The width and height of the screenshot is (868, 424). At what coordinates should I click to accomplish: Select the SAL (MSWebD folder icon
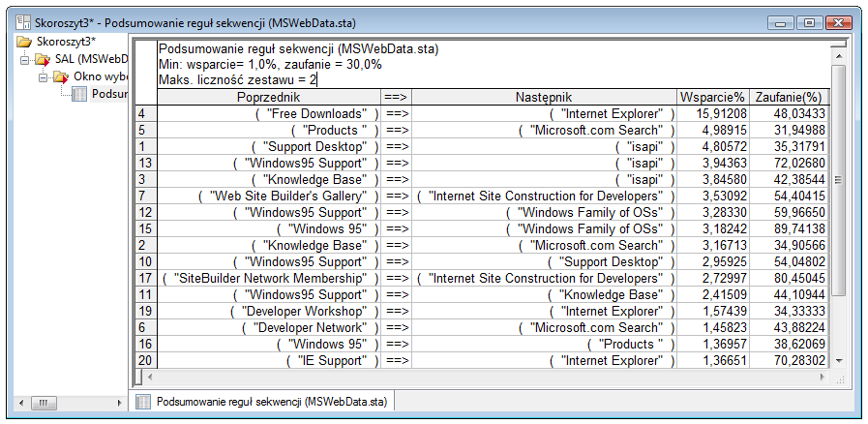(43, 59)
